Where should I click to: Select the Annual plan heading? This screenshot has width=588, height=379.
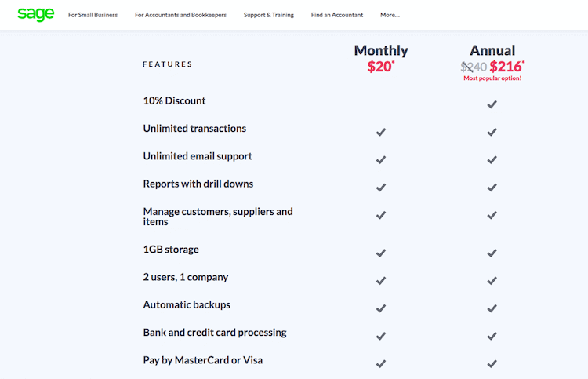tap(492, 50)
